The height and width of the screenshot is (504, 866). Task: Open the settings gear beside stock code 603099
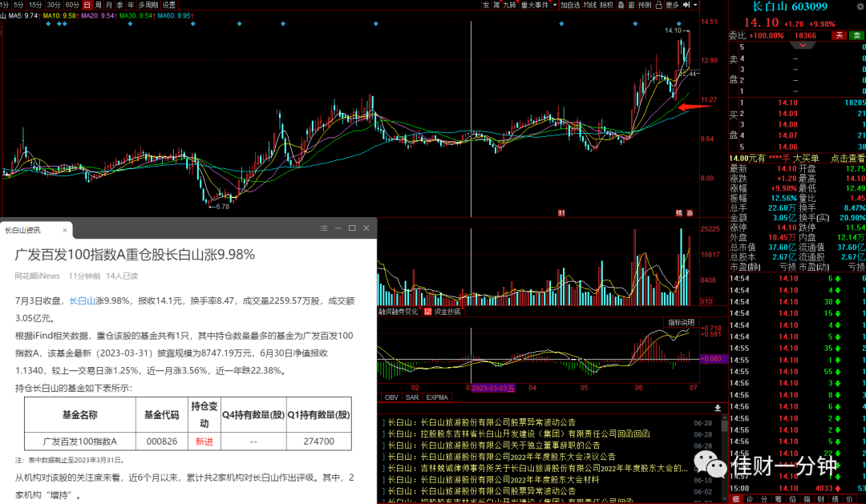tap(860, 6)
